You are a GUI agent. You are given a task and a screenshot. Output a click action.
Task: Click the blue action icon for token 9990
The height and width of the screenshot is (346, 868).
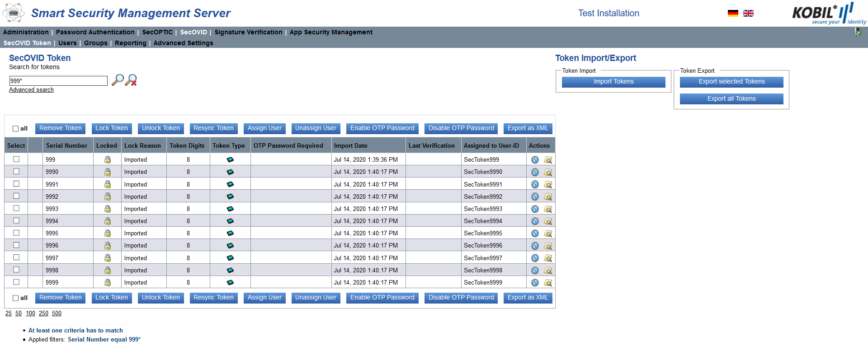[535, 172]
